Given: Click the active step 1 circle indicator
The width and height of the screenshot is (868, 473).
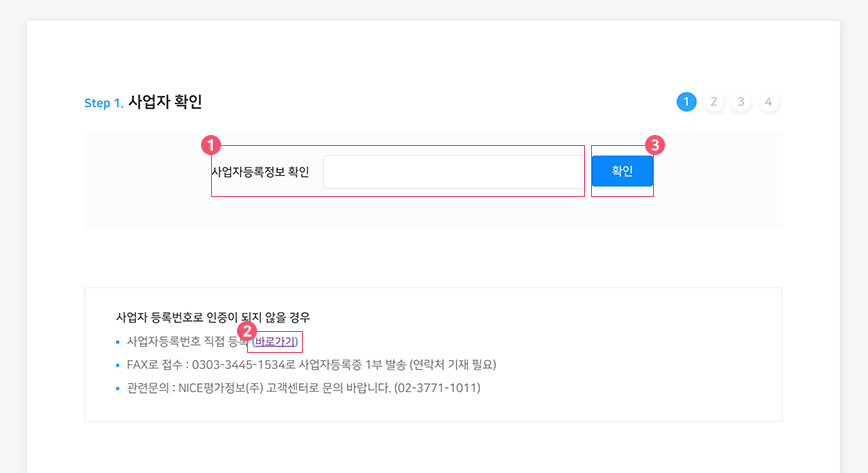Looking at the screenshot, I should click(686, 102).
